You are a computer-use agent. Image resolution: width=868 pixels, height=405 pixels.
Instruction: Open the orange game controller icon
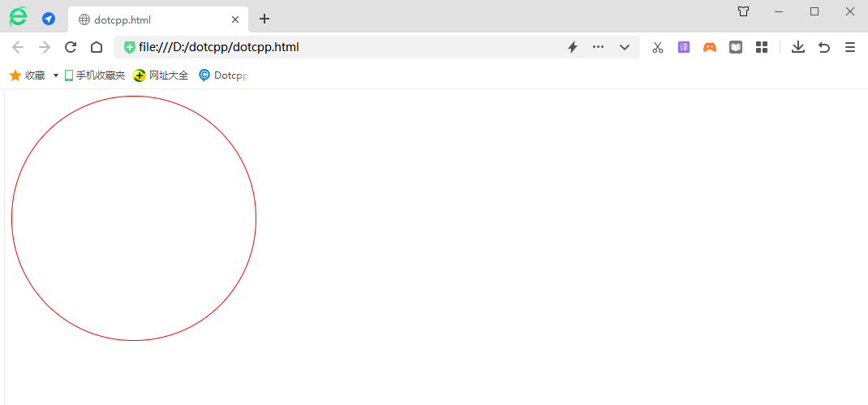tap(710, 47)
